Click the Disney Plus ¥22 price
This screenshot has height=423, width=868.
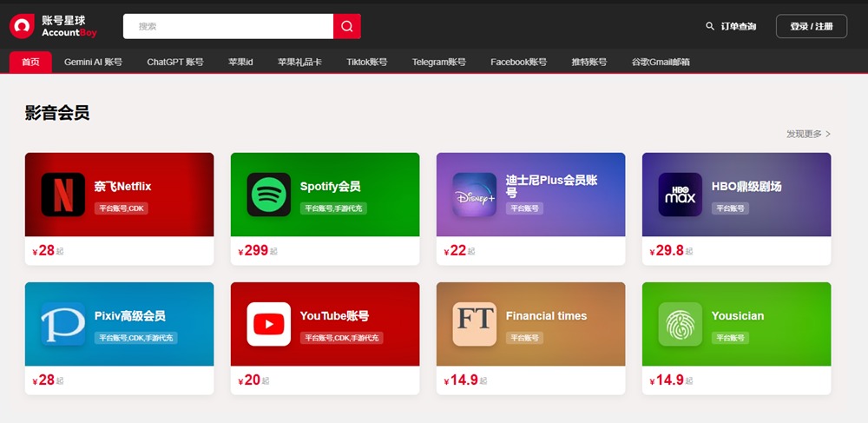455,251
